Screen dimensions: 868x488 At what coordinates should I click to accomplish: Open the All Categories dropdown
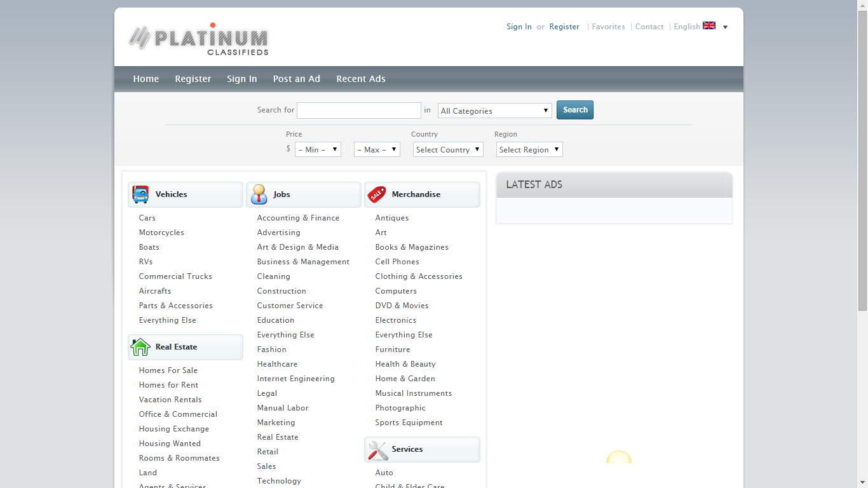coord(494,111)
